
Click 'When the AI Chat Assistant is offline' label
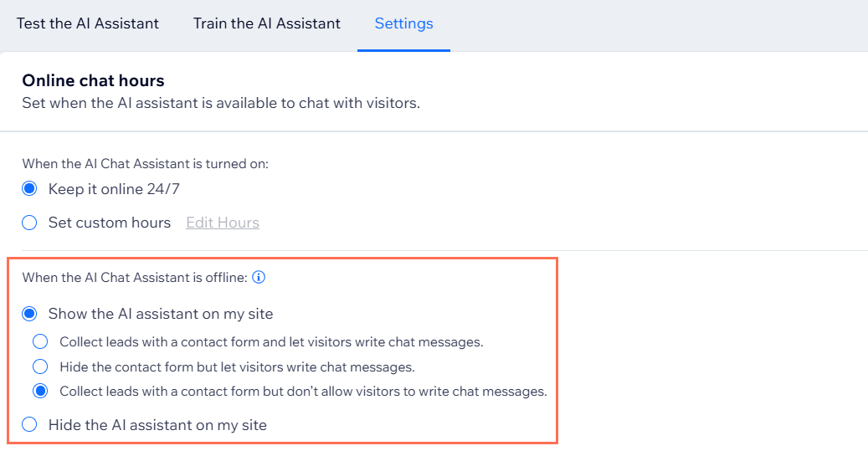(135, 277)
